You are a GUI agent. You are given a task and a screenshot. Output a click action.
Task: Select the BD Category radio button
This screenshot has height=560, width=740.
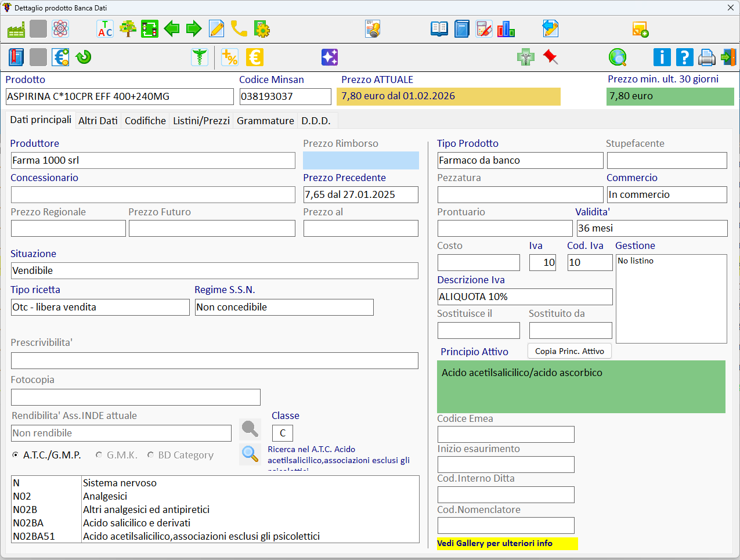click(150, 455)
